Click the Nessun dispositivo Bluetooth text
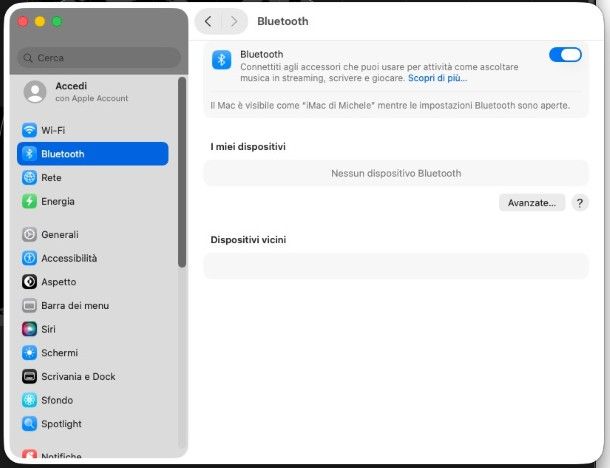610x468 pixels. tap(396, 173)
